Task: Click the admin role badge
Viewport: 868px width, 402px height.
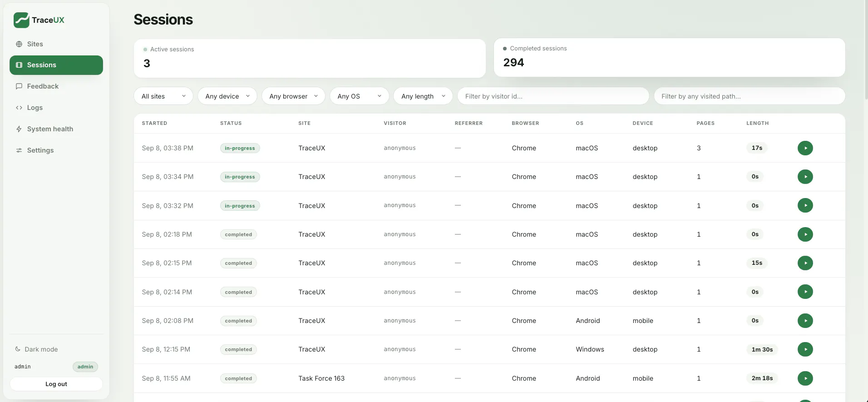Action: coord(85,367)
